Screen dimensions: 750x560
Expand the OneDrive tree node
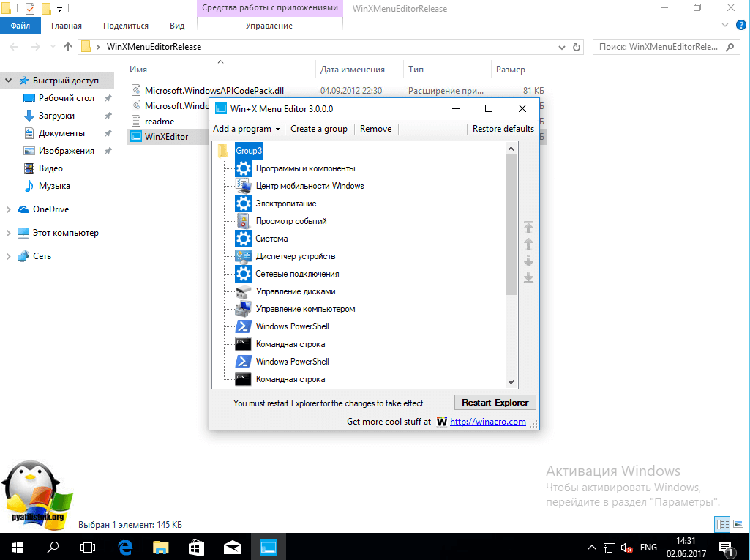[x=8, y=209]
